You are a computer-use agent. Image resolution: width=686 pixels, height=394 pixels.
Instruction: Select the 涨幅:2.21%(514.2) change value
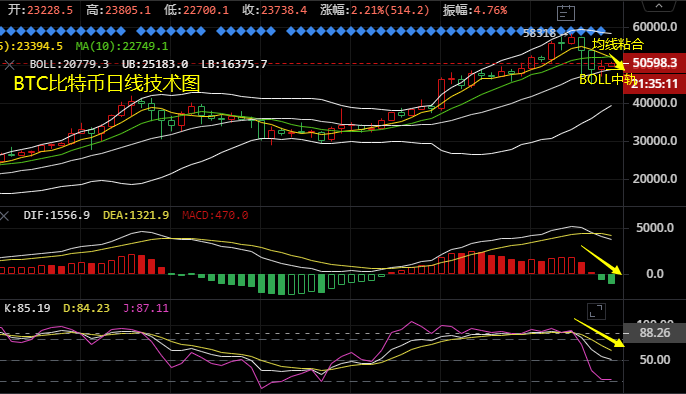tap(375, 10)
